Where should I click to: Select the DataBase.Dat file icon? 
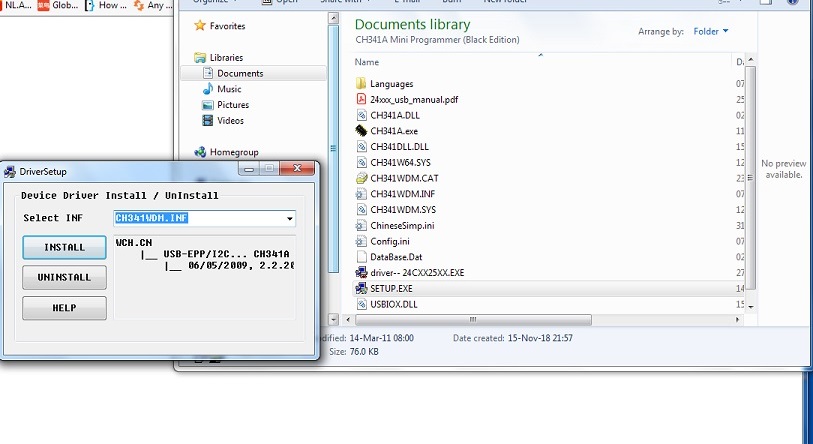361,257
